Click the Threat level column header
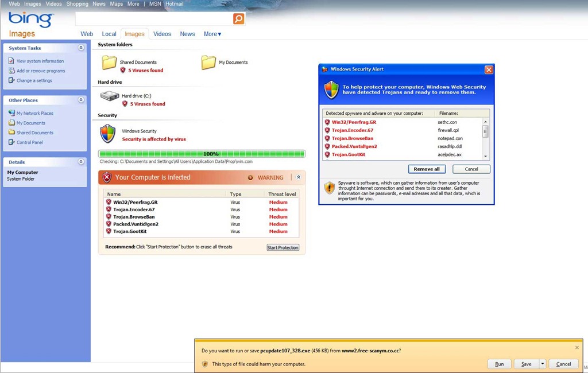Screen dimensions: 588x373 [x=282, y=194]
